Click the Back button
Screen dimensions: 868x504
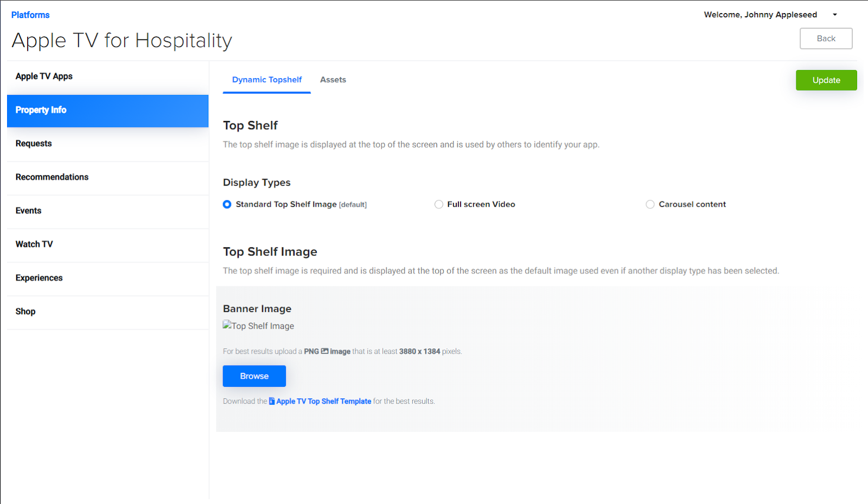[x=826, y=39]
